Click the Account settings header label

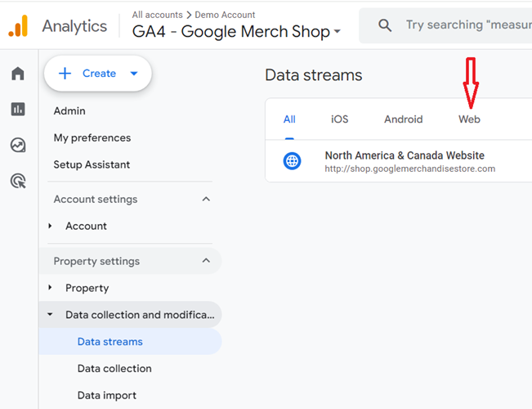point(96,199)
